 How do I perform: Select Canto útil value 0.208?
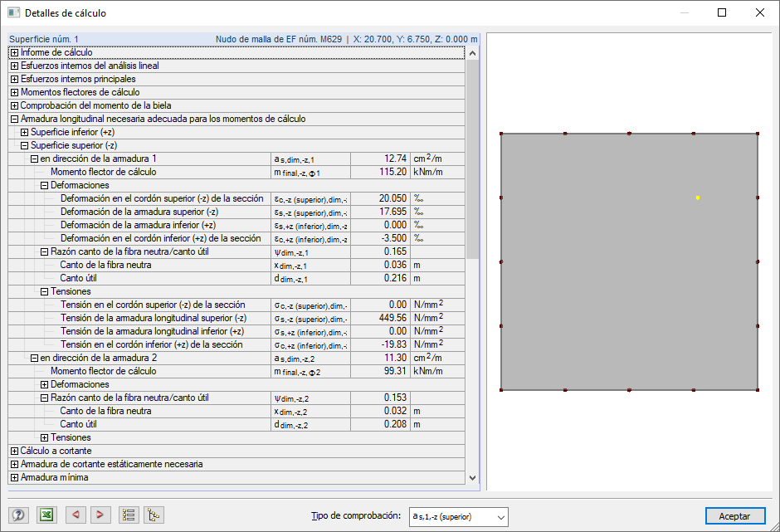[x=380, y=424]
